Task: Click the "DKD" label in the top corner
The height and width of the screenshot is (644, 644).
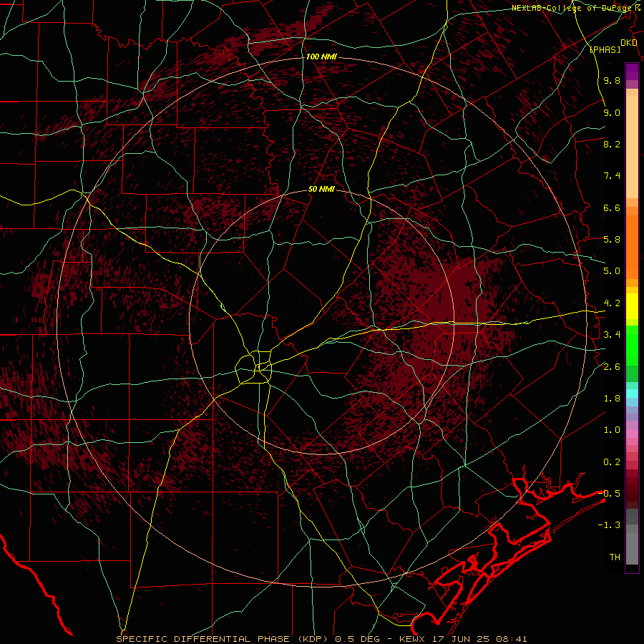Action: 628,43
